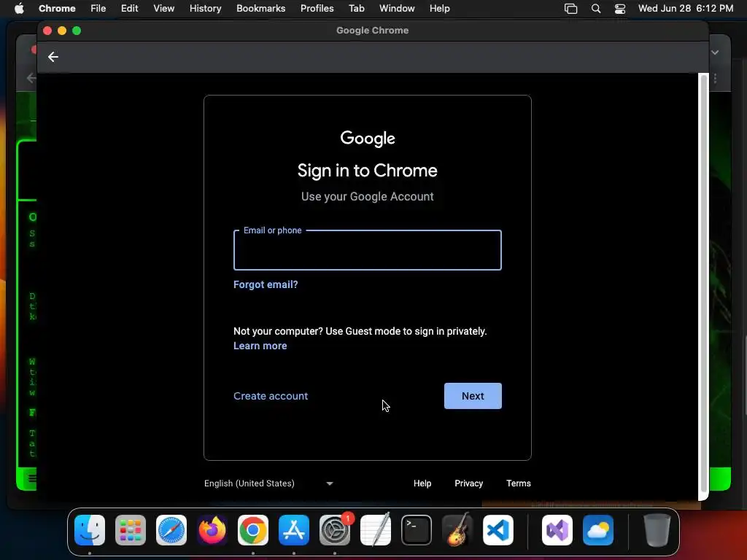Image resolution: width=747 pixels, height=560 pixels.
Task: Click the date and time in menu bar
Action: [x=686, y=8]
